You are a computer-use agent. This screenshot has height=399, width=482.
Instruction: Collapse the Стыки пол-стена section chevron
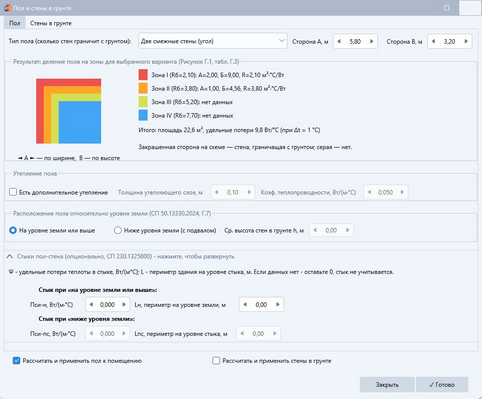(10, 256)
